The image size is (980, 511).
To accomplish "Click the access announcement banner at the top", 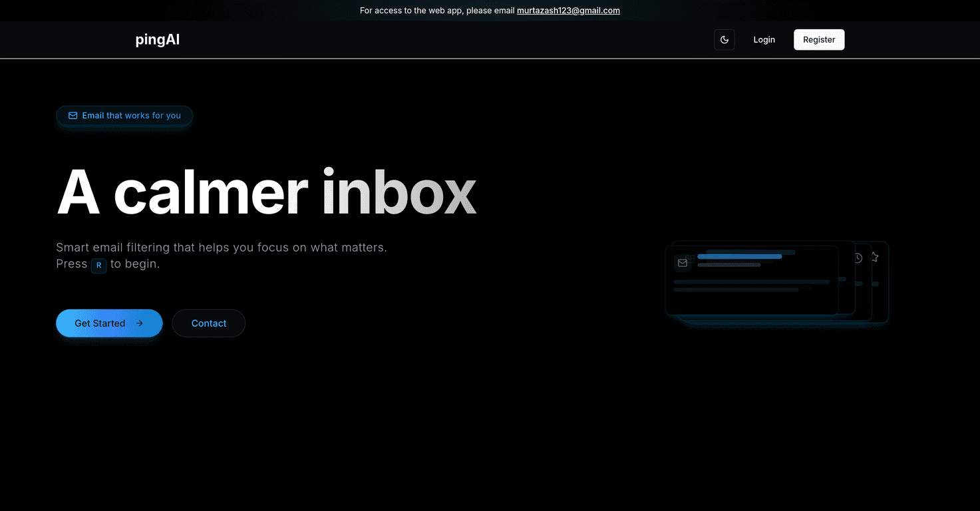I will (x=490, y=10).
